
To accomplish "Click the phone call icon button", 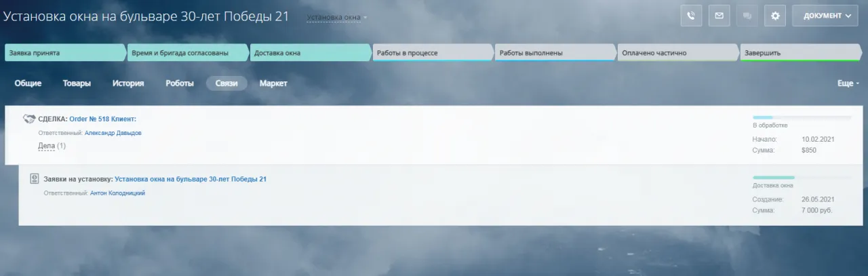I will coord(691,16).
